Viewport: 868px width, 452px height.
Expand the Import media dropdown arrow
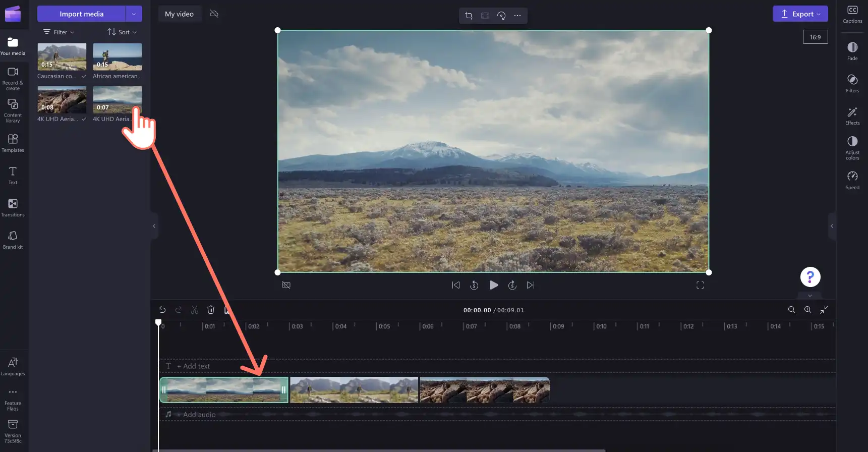(134, 14)
